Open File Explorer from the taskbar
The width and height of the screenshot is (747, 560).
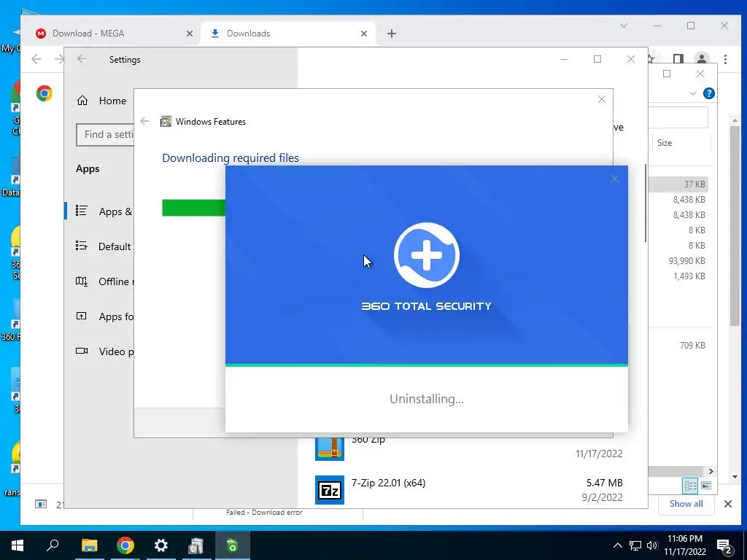(89, 545)
